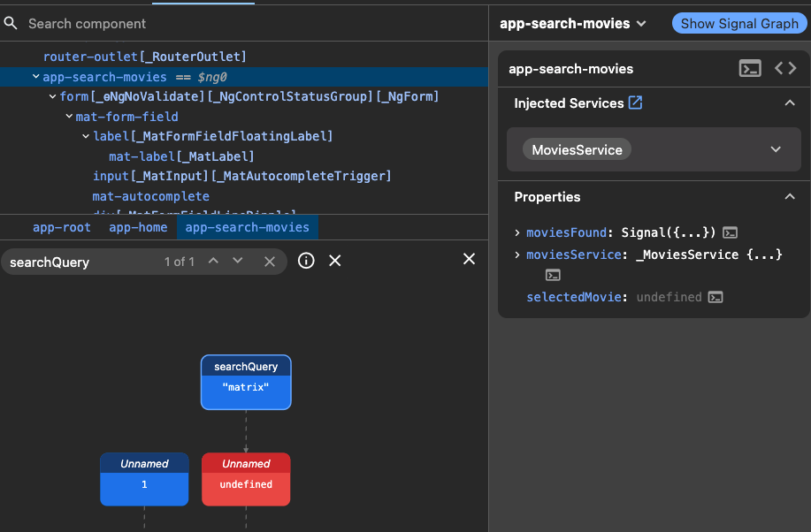Click the search magnifier icon
The width and height of the screenshot is (811, 532).
(x=11, y=23)
